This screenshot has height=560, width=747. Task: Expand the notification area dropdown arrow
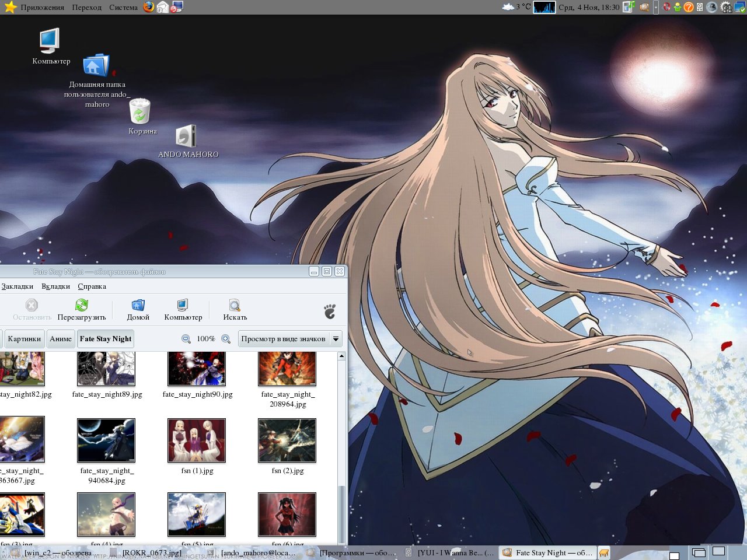coord(656,7)
